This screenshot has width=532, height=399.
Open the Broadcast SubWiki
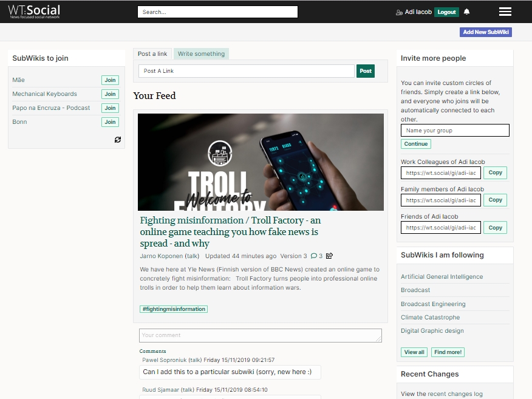tap(415, 290)
